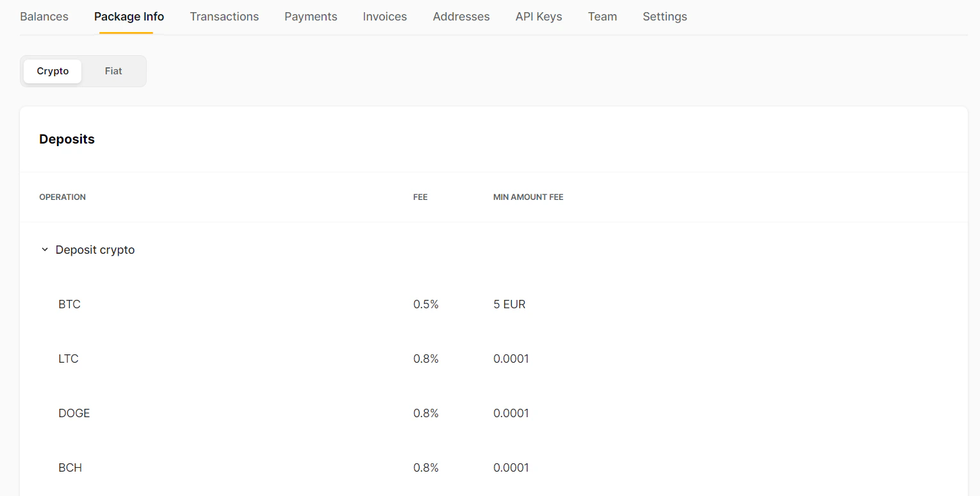The width and height of the screenshot is (980, 496).
Task: Switch to the Transactions tab
Action: coord(224,17)
